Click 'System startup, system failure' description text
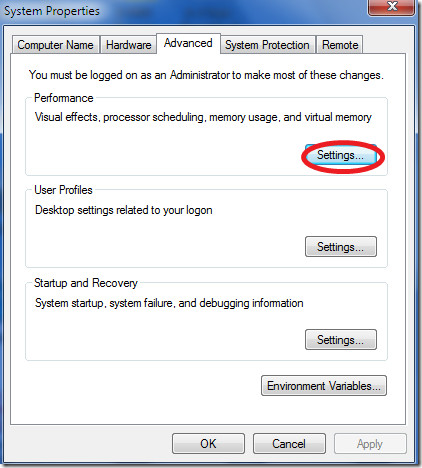This screenshot has height=468, width=422. click(169, 303)
